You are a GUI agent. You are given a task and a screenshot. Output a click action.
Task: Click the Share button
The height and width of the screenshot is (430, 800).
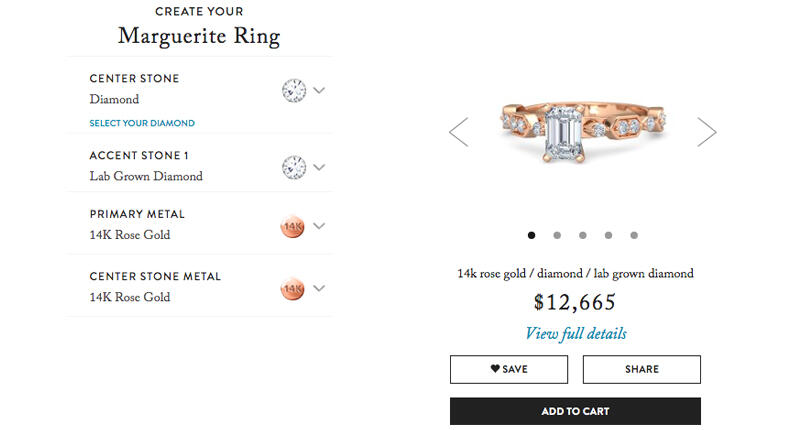(x=641, y=369)
